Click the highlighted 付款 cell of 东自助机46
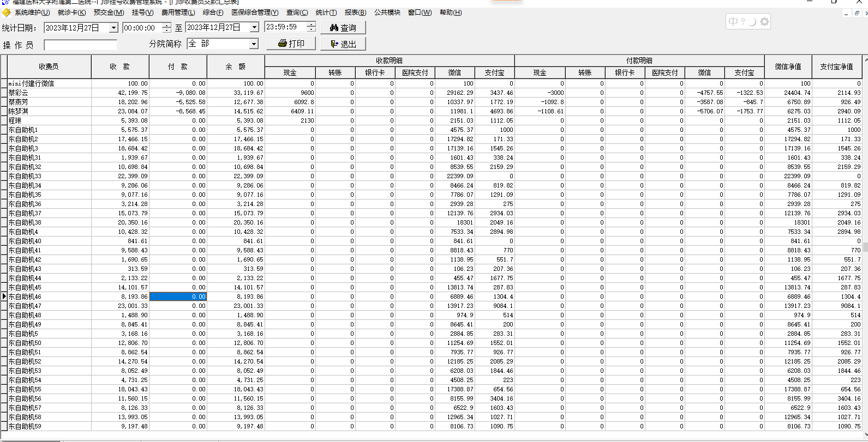 [178, 296]
